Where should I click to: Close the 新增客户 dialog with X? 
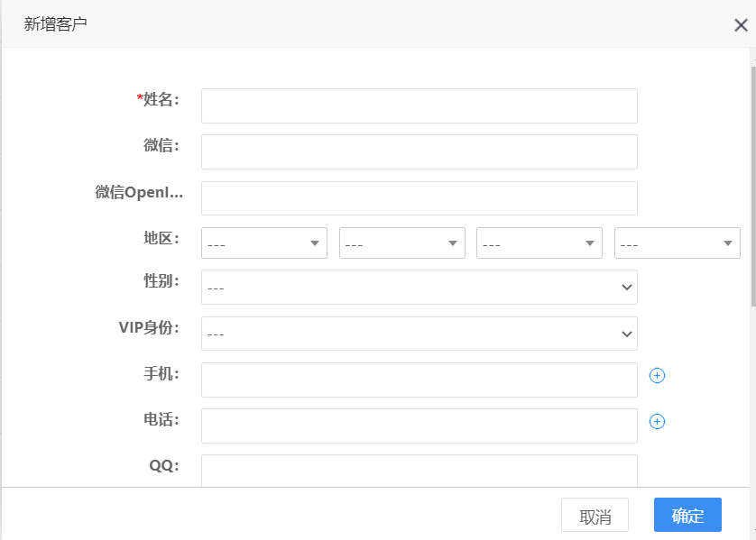(741, 25)
